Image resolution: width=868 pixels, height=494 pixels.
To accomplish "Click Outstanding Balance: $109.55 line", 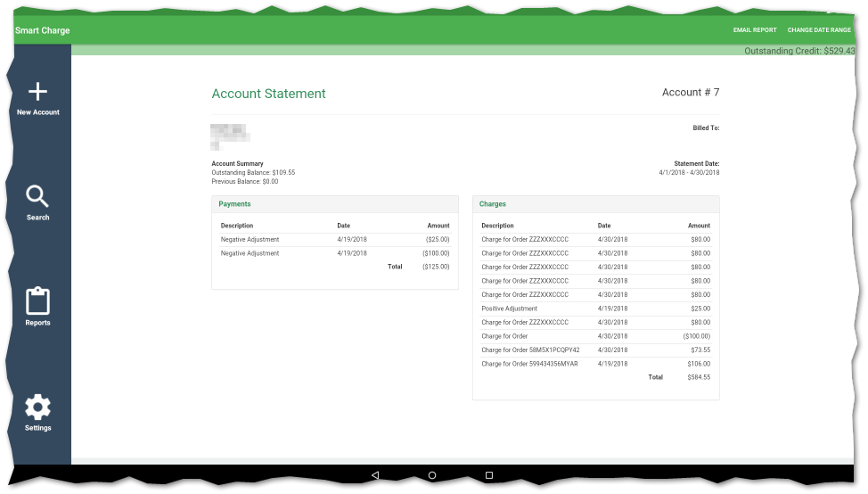I will click(253, 172).
